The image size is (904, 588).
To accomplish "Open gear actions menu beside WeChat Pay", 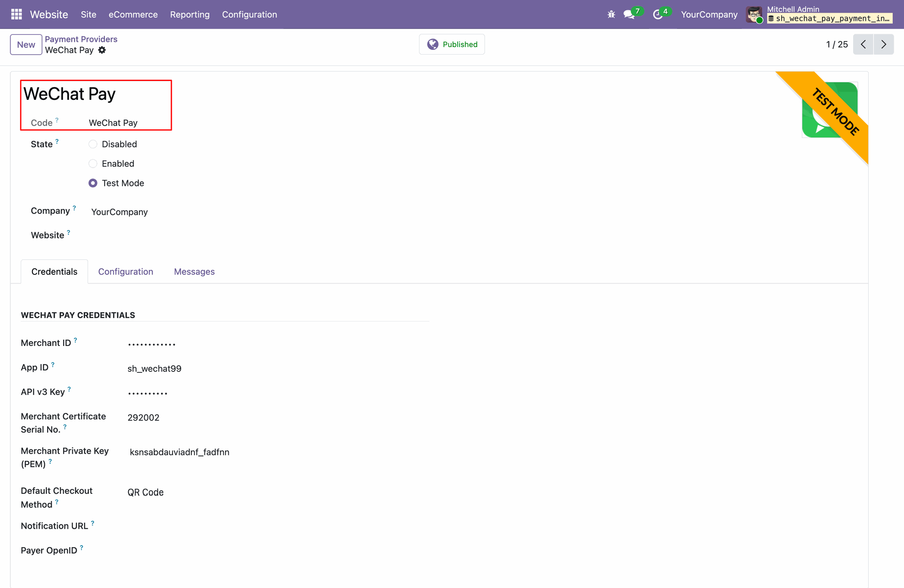I will [102, 50].
